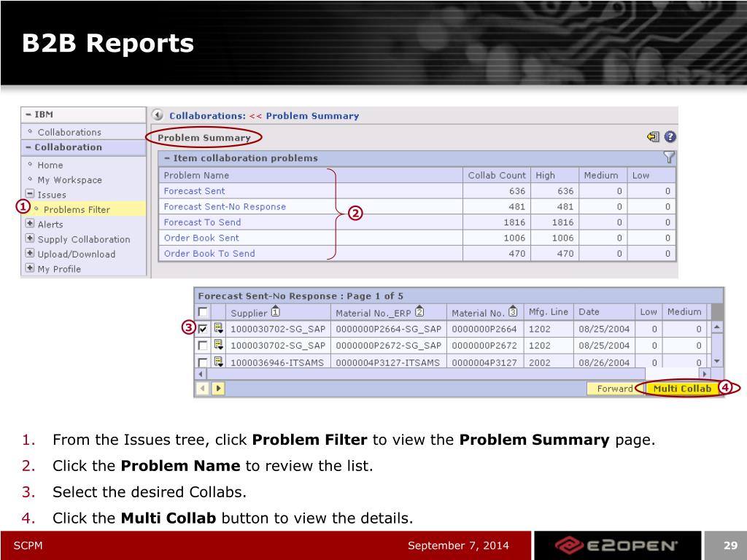
Task: Go to Home in sidebar
Action: 50,166
